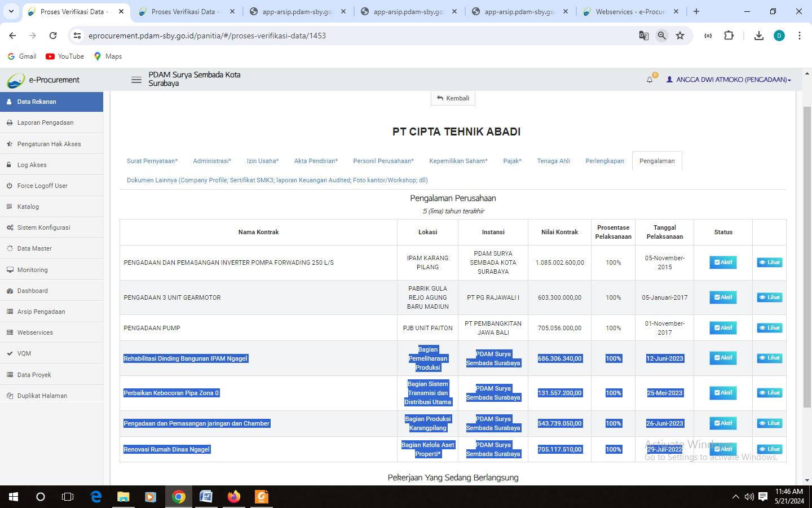Viewport: 812px width, 508px height.
Task: Click Lihat for Perbaikan Kebocoran Pipa
Action: click(x=770, y=393)
